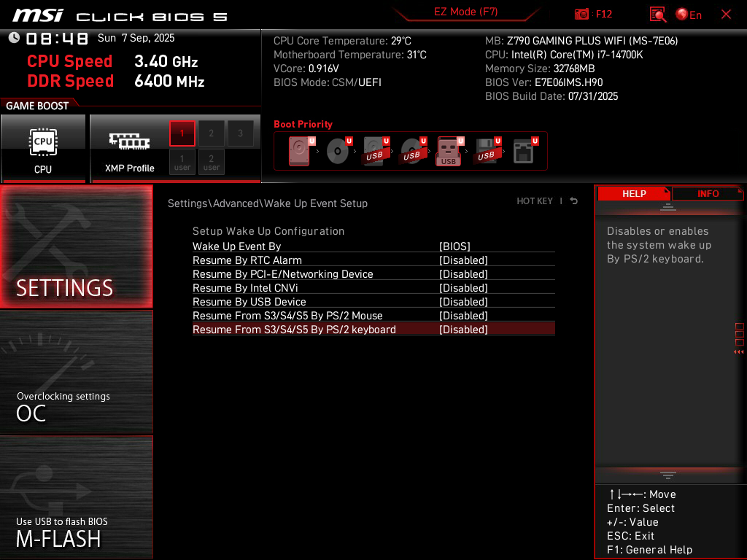The width and height of the screenshot is (747, 560).
Task: Open the BIOS search magnifier icon
Action: point(658,15)
